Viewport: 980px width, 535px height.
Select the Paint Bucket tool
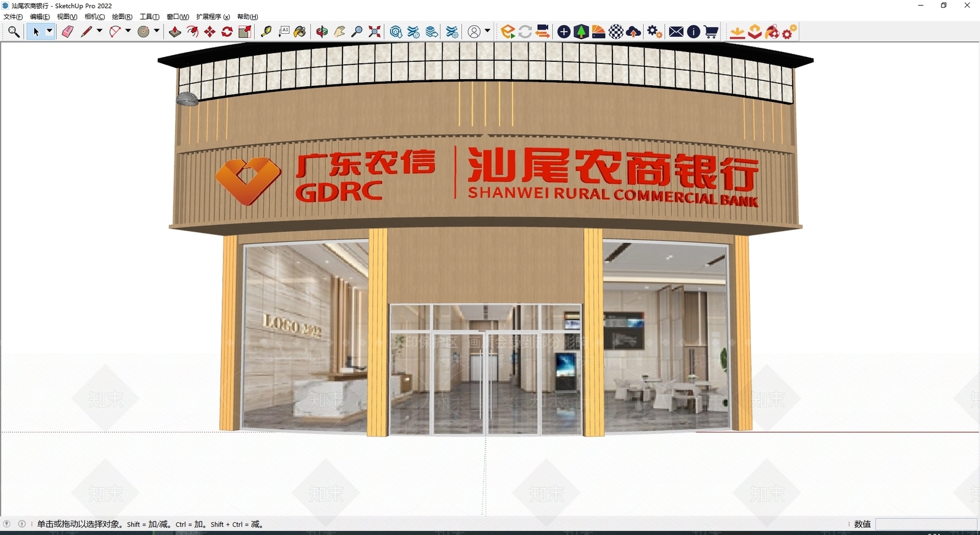pyautogui.click(x=300, y=32)
